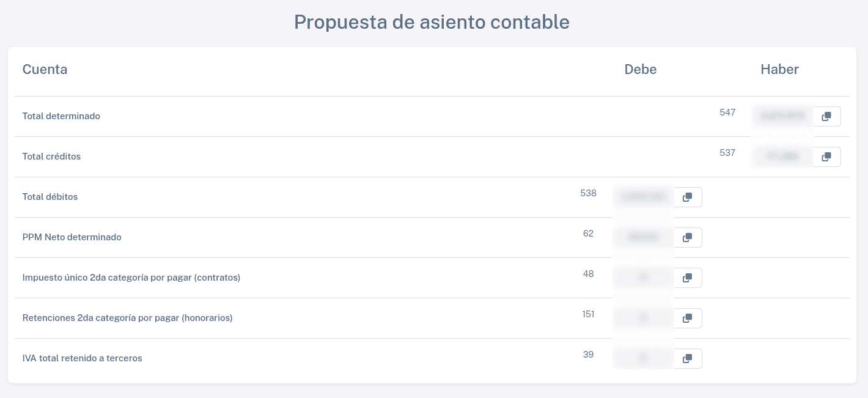Sort by the Haber column header

click(779, 69)
